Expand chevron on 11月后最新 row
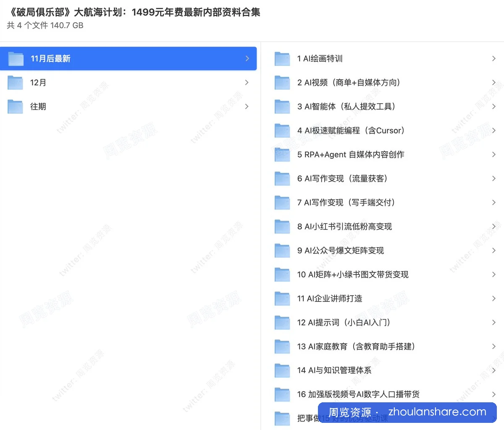Screen dimensions: 504x430 247,59
